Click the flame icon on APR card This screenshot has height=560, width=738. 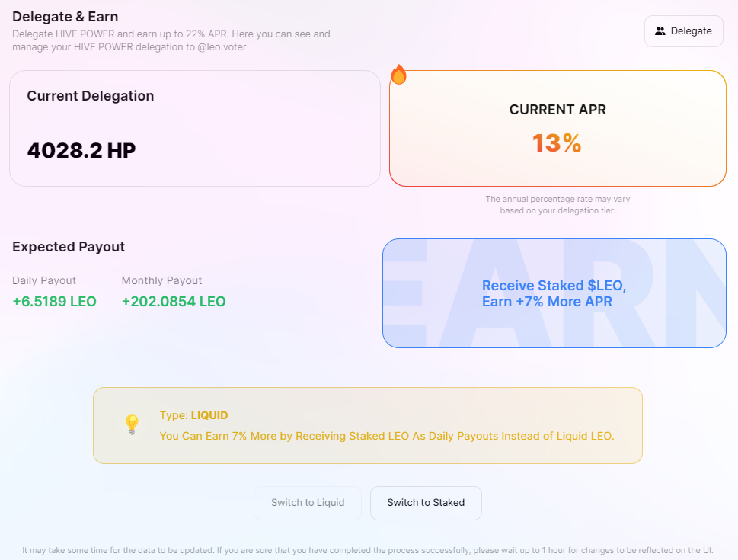pos(398,75)
